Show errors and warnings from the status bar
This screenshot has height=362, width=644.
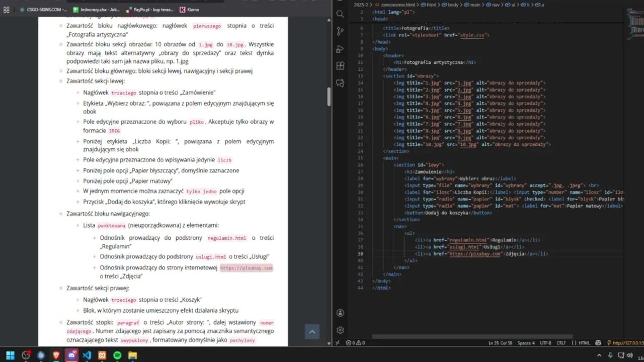[355, 343]
